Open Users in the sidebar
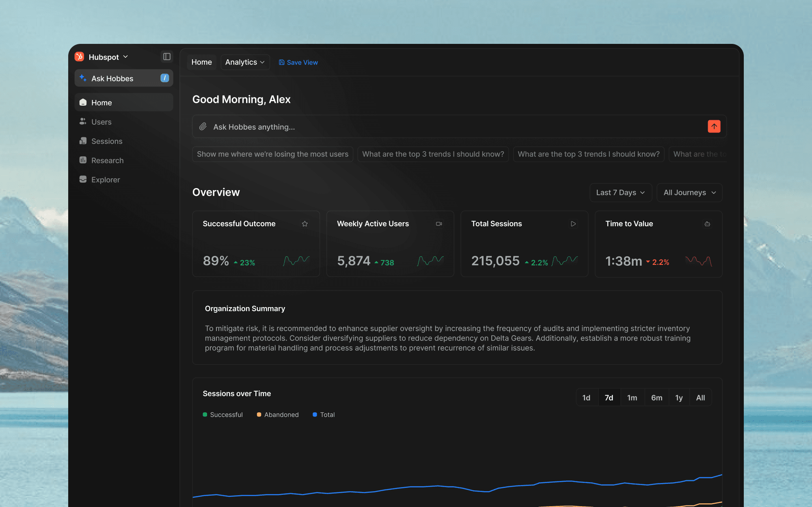The height and width of the screenshot is (507, 812). point(101,122)
